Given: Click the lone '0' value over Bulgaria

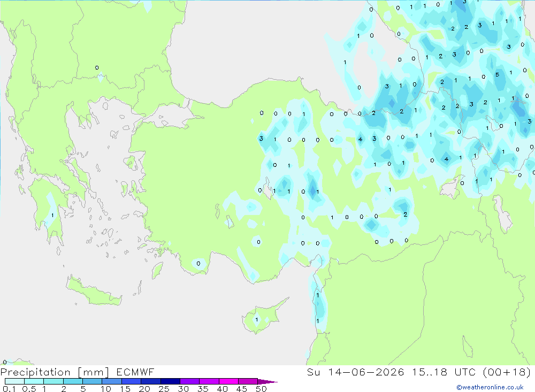Looking at the screenshot, I should 97,67.
